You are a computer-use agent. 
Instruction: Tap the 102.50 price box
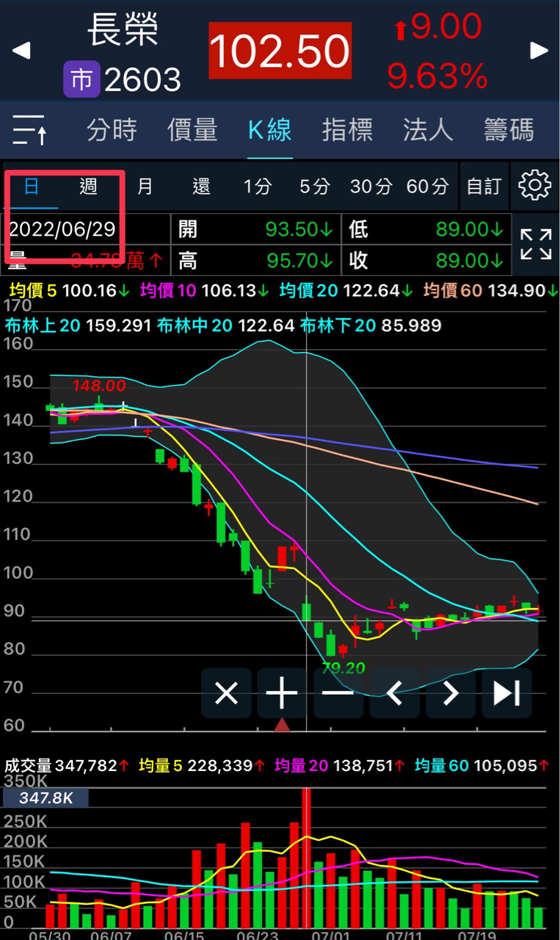[x=280, y=51]
